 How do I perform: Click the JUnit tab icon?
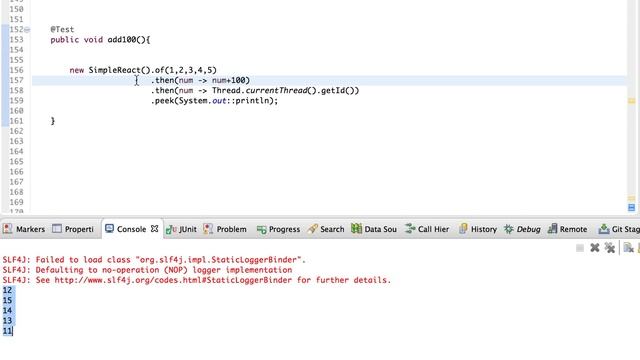(171, 229)
